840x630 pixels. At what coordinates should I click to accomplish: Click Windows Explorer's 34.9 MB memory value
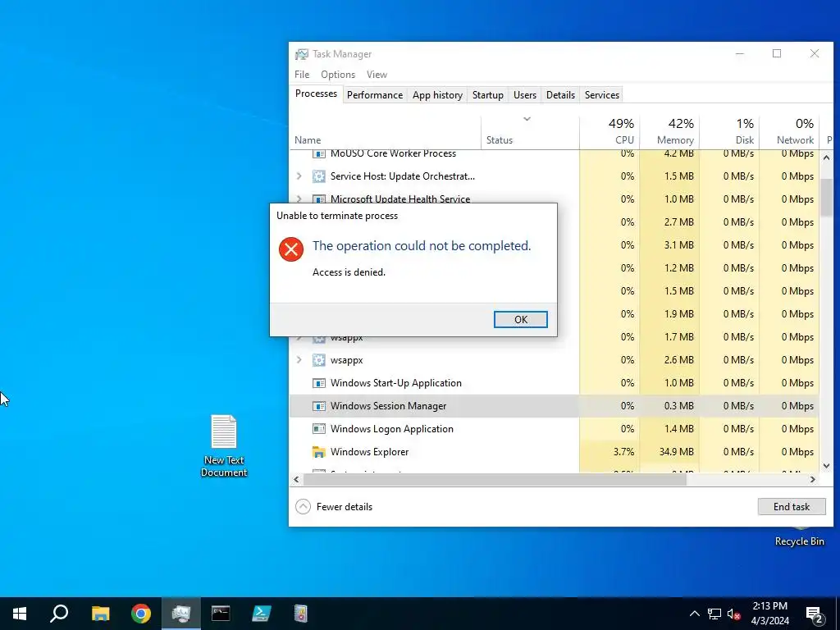676,452
